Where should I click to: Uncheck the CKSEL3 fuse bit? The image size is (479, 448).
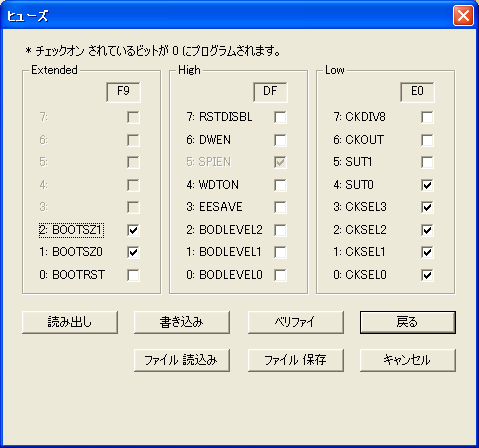click(427, 207)
